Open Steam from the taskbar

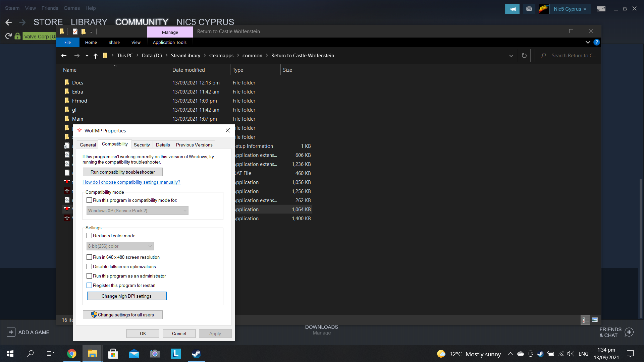click(x=196, y=354)
